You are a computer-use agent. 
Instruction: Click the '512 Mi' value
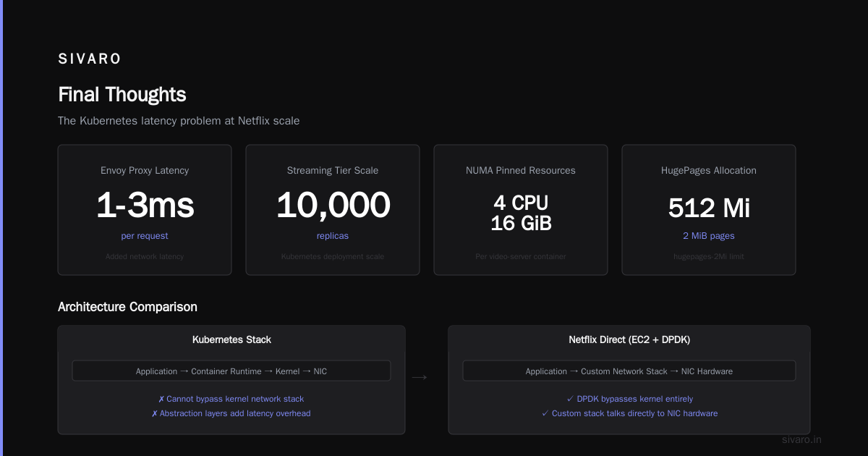tap(709, 208)
